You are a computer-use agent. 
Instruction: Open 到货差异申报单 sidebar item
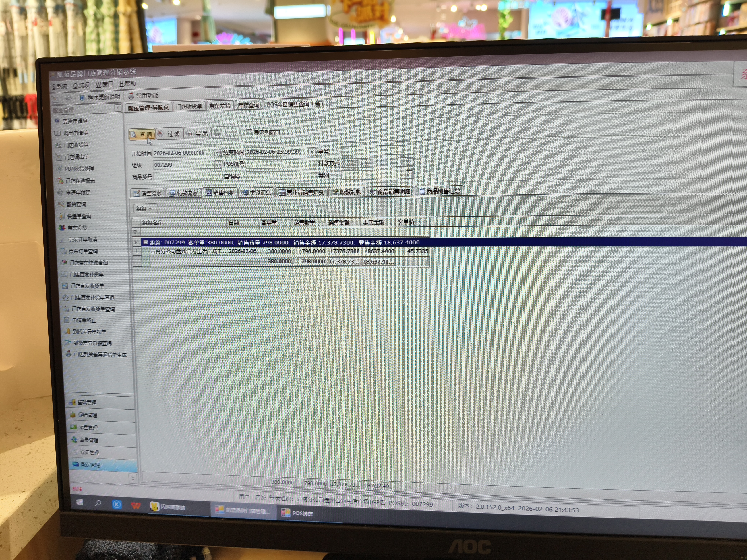[x=89, y=331]
